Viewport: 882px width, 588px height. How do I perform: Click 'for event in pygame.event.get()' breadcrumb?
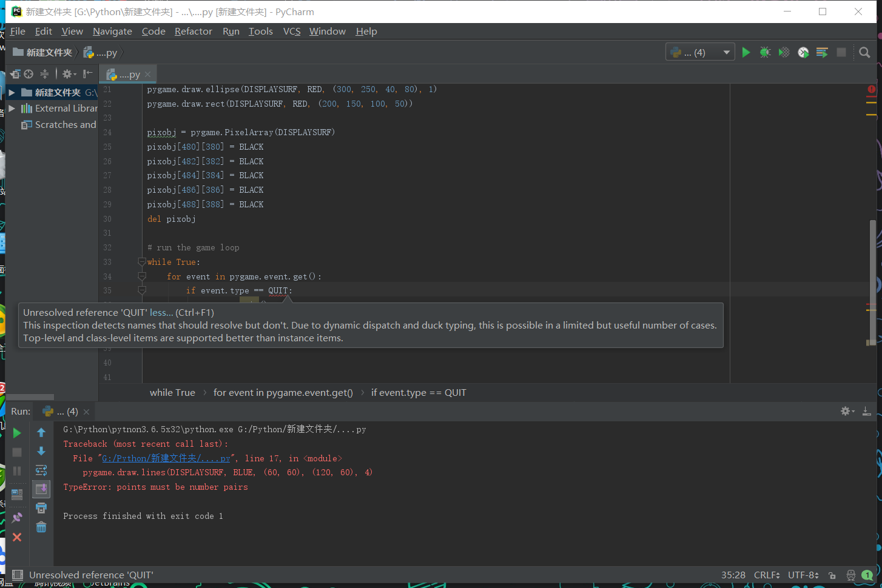click(x=283, y=393)
